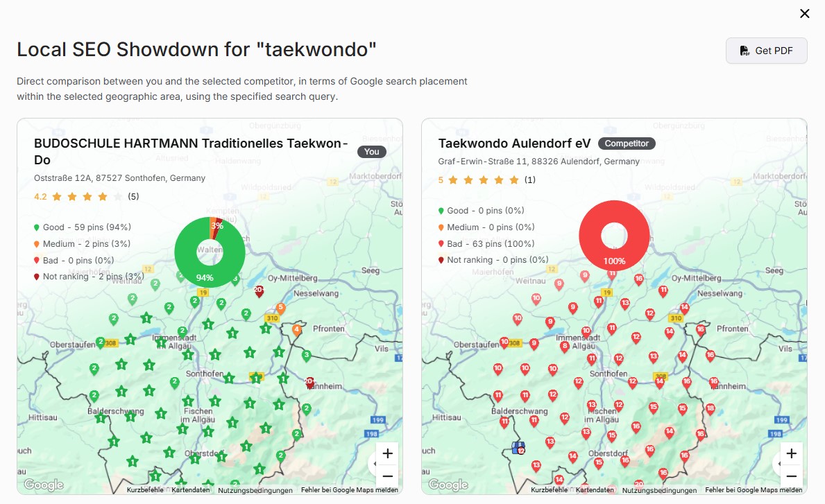Viewport: 825px width, 504px height.
Task: Click the "BUDOSCHULE HARTMANN Traditionelles Taekwon-Do" title
Action: tap(191, 151)
